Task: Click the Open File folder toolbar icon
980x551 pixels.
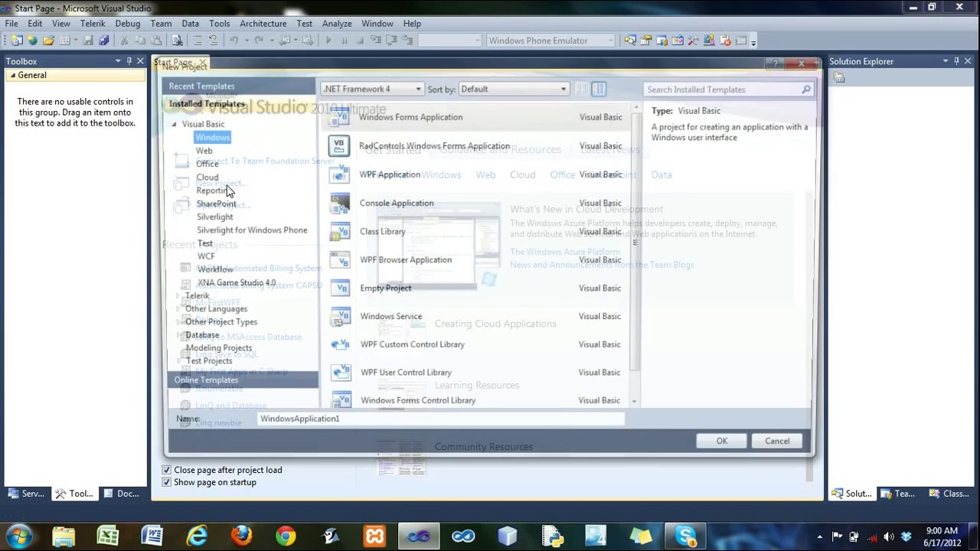Action: coord(48,41)
